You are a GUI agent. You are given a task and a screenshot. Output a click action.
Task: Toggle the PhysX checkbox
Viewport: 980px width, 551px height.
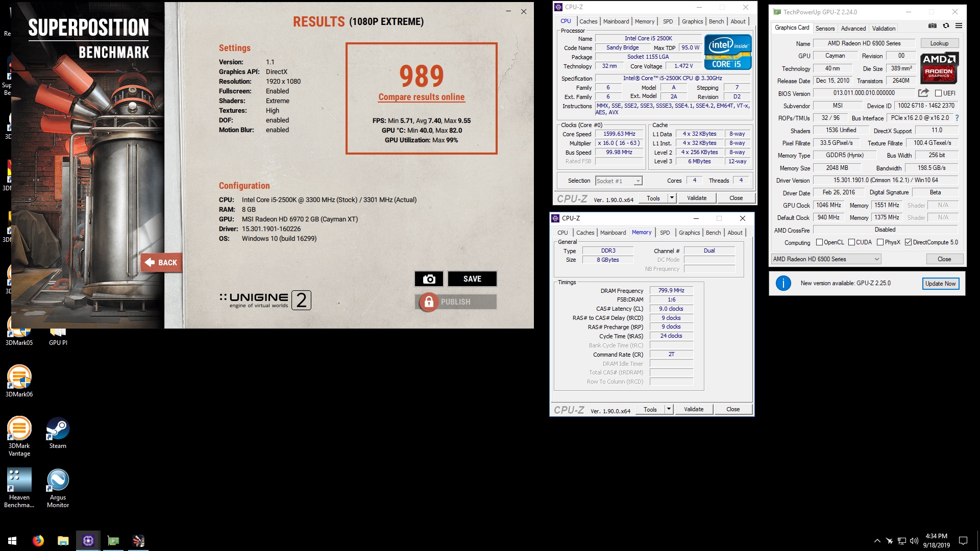click(880, 242)
